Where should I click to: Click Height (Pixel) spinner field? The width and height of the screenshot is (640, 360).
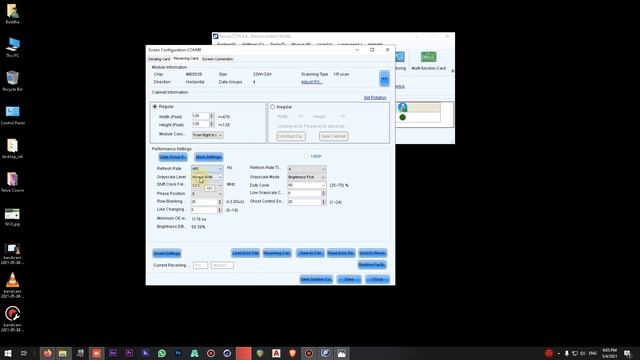(x=203, y=124)
